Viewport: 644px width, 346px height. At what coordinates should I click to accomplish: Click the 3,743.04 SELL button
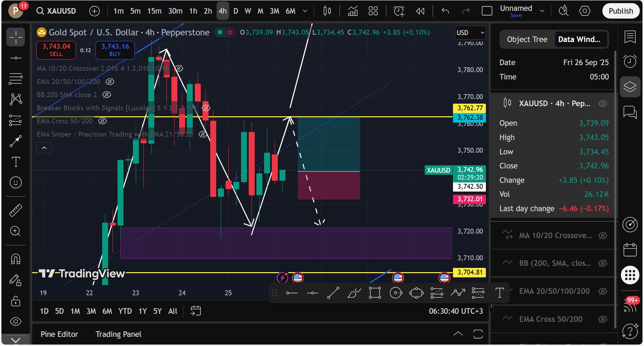click(x=56, y=50)
